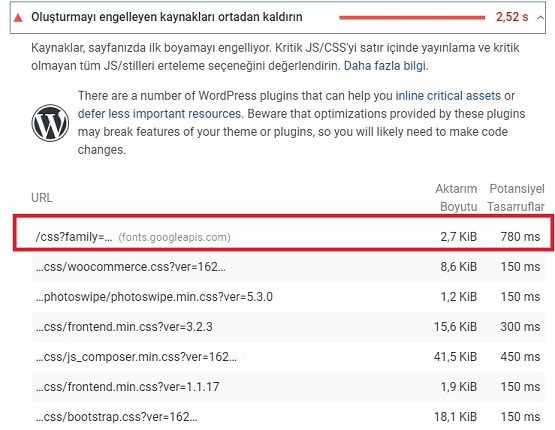Viewport: 555px width, 430px height.
Task: Click the 'Aktarım Boyutu' column header
Action: pos(456,197)
